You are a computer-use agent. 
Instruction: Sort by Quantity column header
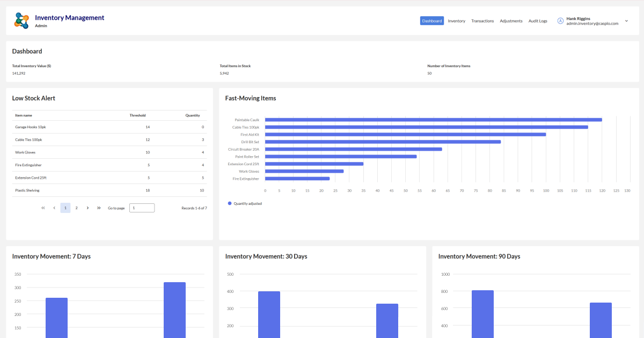(x=193, y=115)
